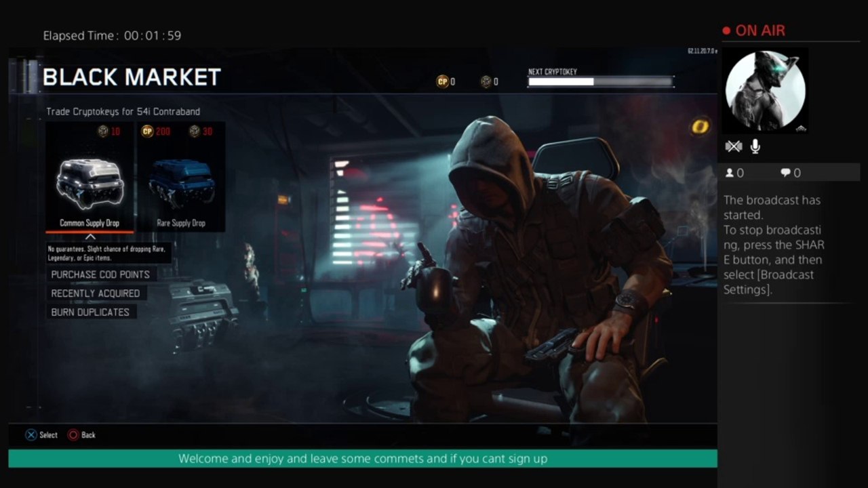The image size is (868, 488).
Task: Click the circle Back button prompt
Action: click(x=73, y=435)
